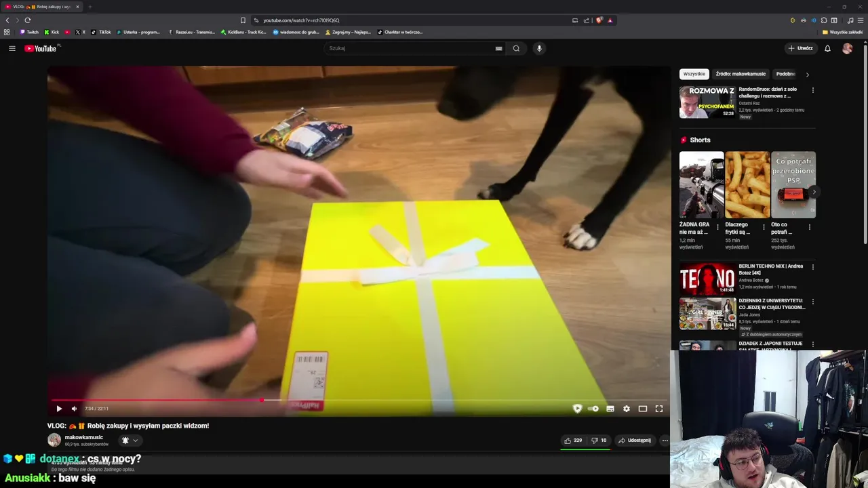Click the Utwórz create button
Image resolution: width=868 pixels, height=488 pixels.
(x=800, y=48)
